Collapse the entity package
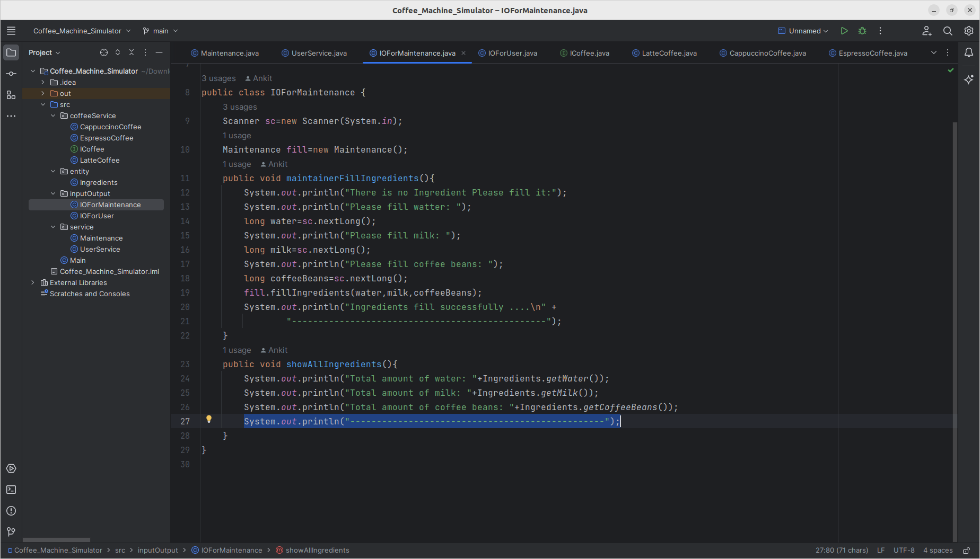The height and width of the screenshot is (559, 980). click(x=53, y=171)
